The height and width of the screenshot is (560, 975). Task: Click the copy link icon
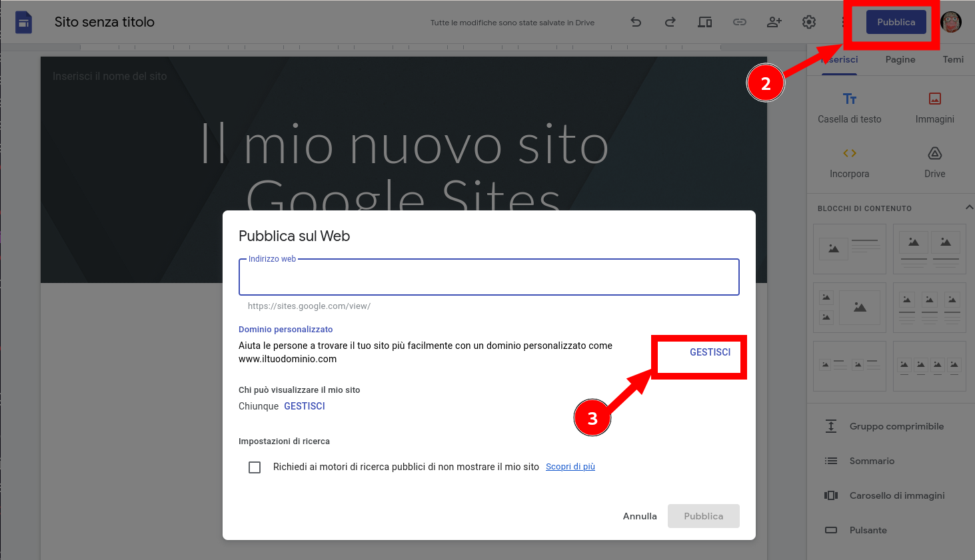point(740,22)
